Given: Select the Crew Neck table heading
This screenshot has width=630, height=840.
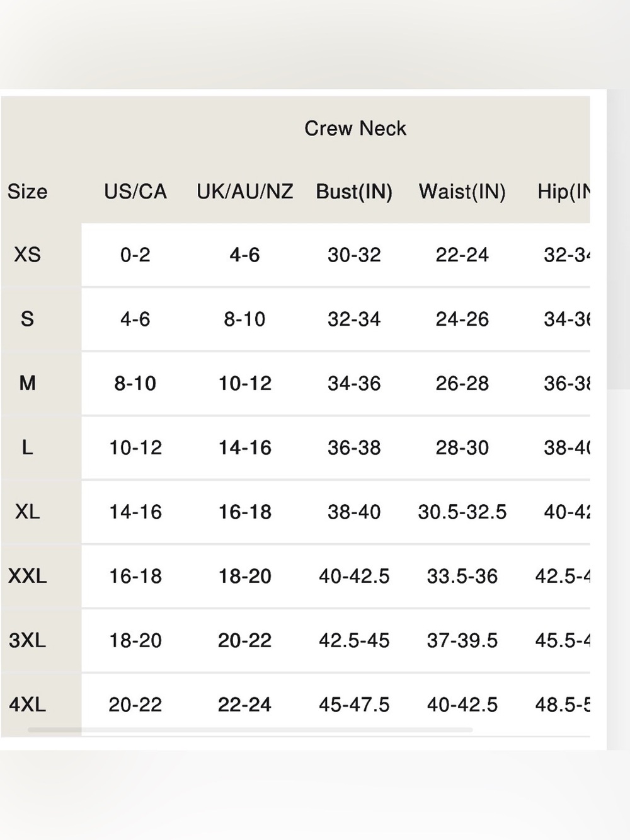Looking at the screenshot, I should 355,129.
